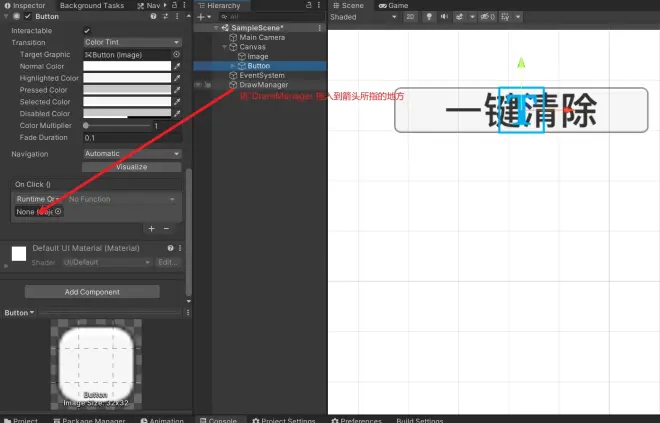Open the Navigation Automatic dropdown
The width and height of the screenshot is (660, 423).
pyautogui.click(x=132, y=154)
